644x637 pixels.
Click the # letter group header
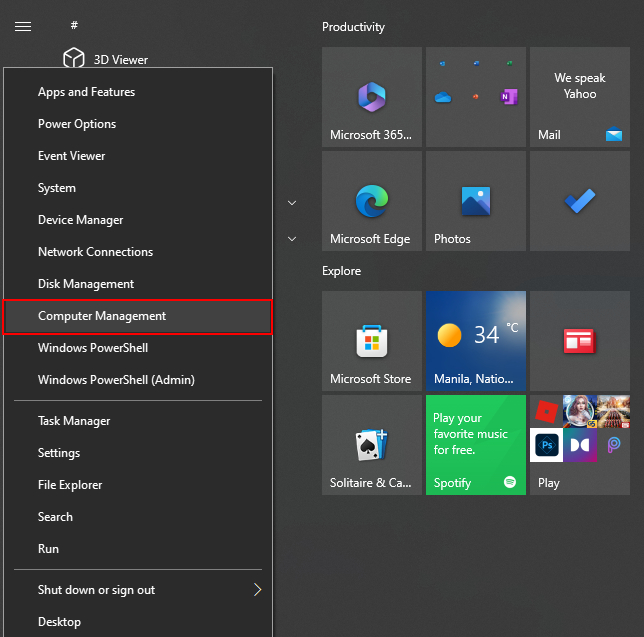pyautogui.click(x=74, y=25)
